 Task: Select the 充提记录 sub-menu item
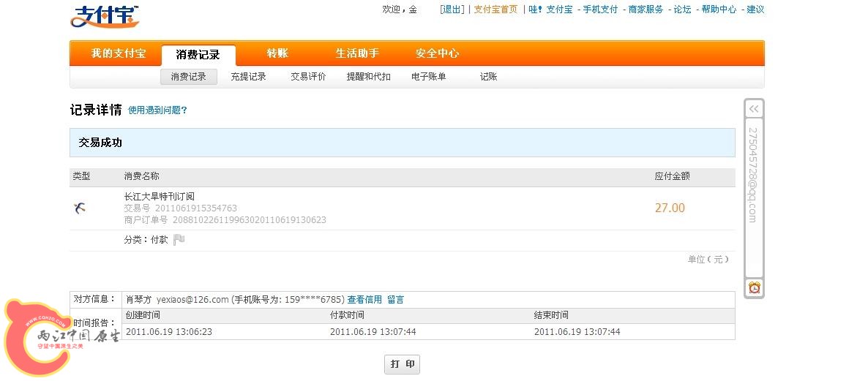coord(248,76)
